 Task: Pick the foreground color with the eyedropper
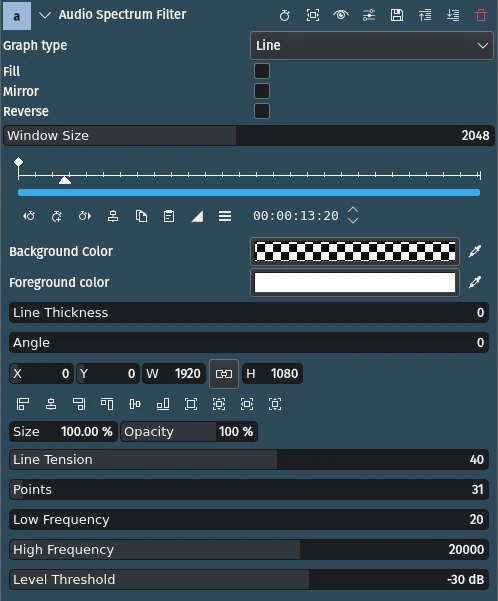pyautogui.click(x=475, y=282)
